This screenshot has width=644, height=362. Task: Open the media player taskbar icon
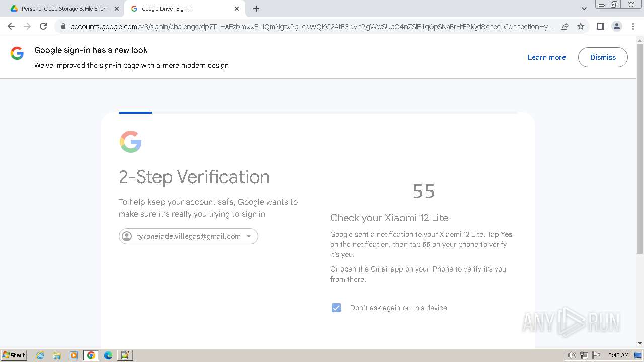(x=74, y=355)
